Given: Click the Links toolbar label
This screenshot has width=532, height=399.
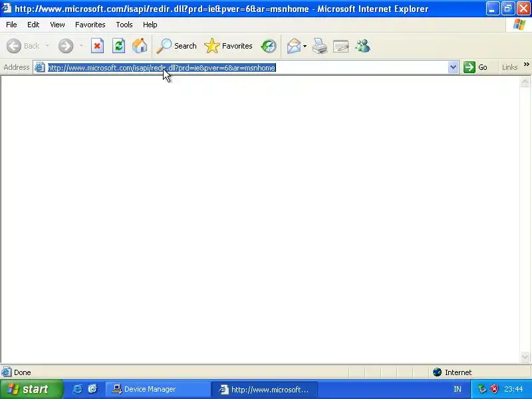Looking at the screenshot, I should [509, 67].
